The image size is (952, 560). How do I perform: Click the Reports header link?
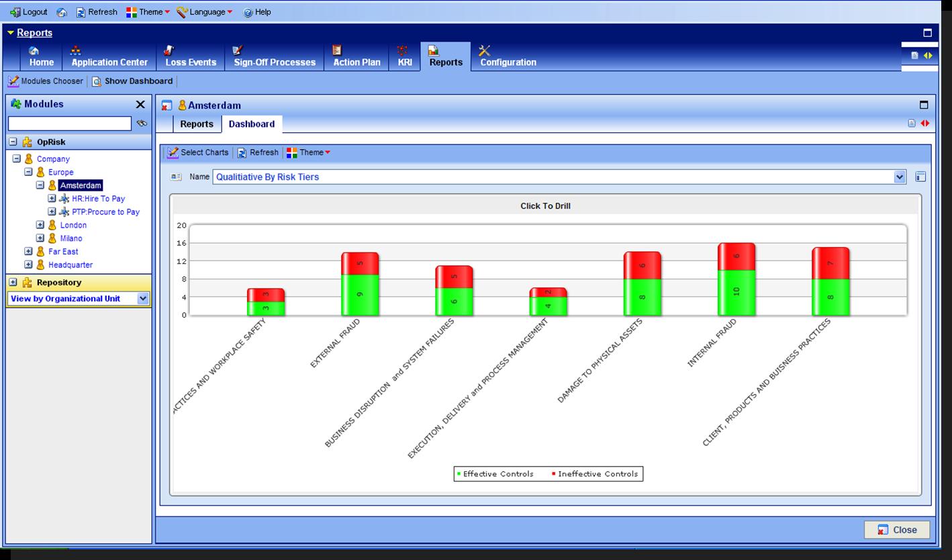pyautogui.click(x=34, y=33)
